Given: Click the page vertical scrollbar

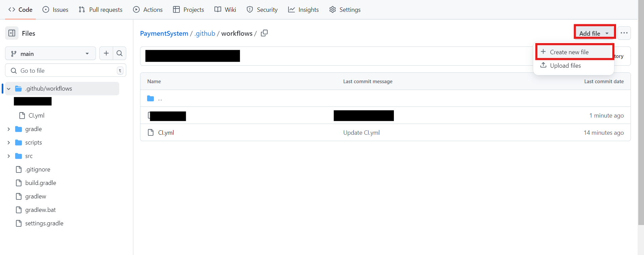Looking at the screenshot, I should tap(641, 113).
